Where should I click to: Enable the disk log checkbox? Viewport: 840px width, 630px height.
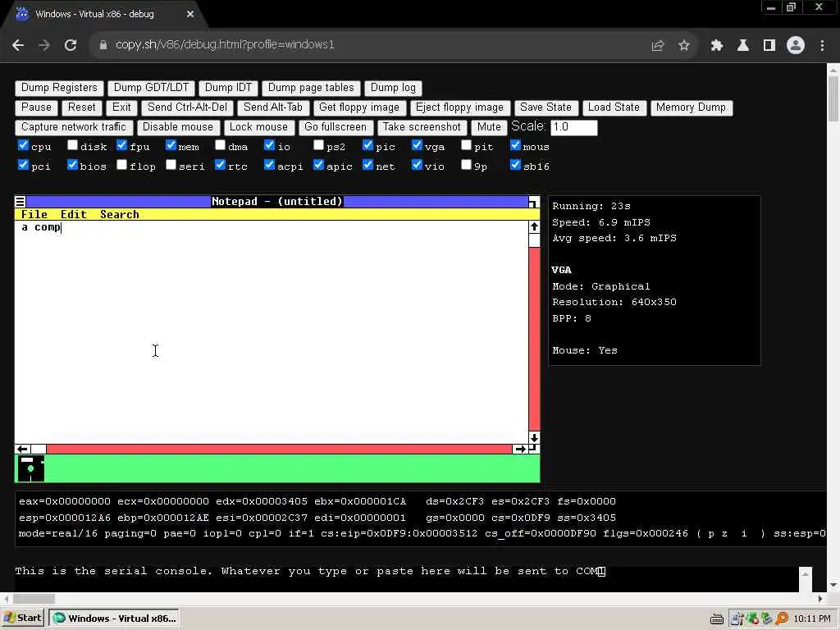72,145
